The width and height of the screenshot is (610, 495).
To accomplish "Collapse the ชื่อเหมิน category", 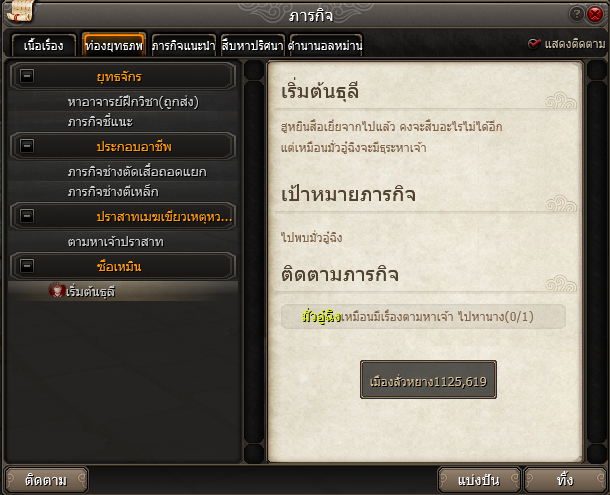I will 27,266.
